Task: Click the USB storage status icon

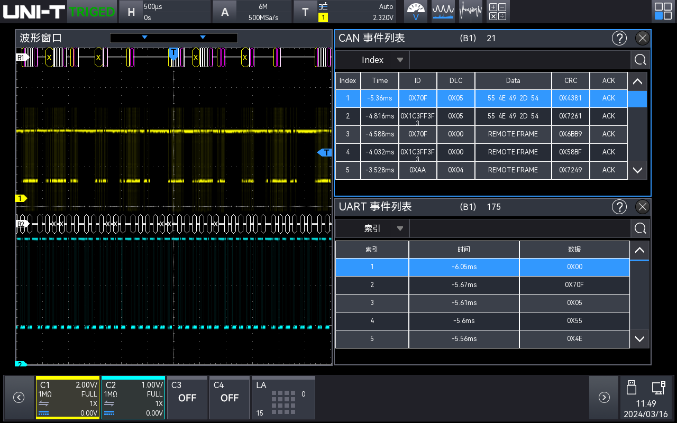Action: pyautogui.click(x=631, y=387)
